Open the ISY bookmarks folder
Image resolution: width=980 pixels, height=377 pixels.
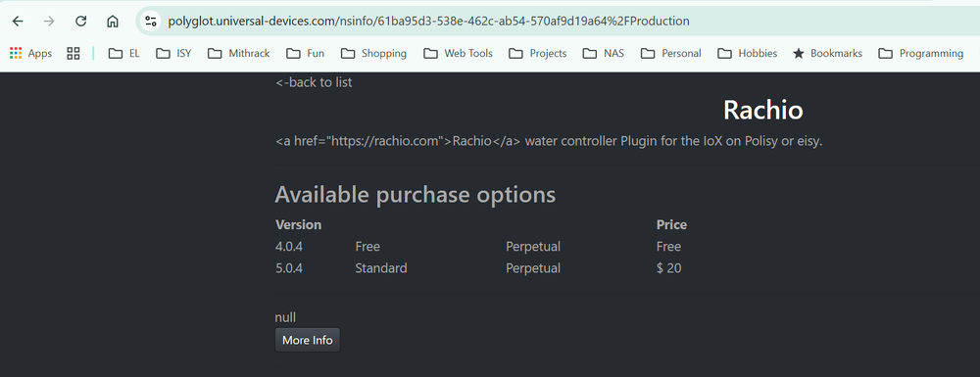tap(173, 54)
